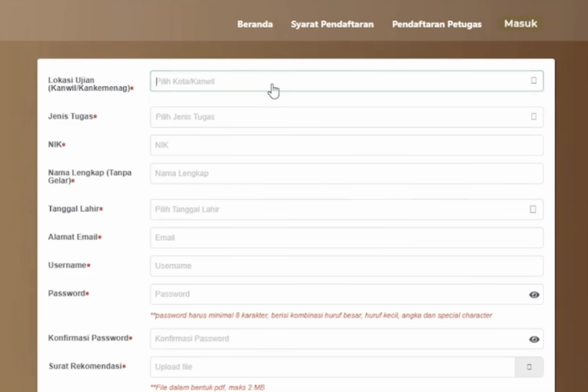588x392 pixels.
Task: Click the Nama Lengkap input field
Action: tap(347, 173)
